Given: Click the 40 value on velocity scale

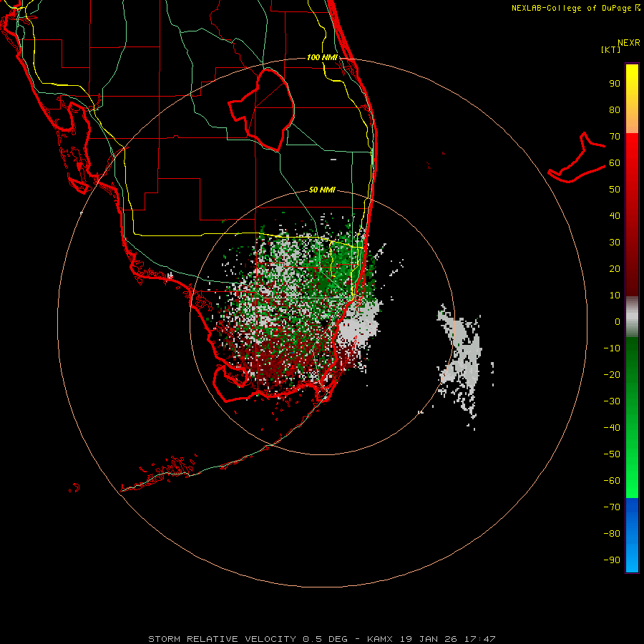Looking at the screenshot, I should 615,215.
